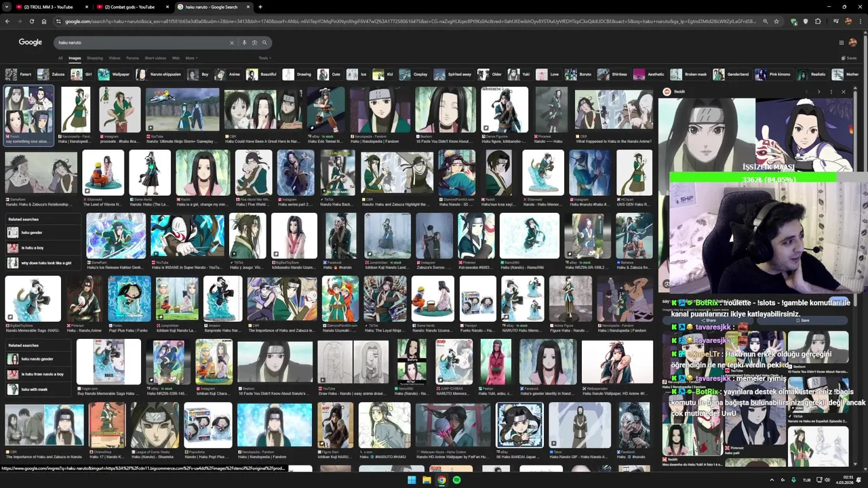The image size is (868, 488).
Task: Go to the Google logo homepage
Action: (x=31, y=42)
